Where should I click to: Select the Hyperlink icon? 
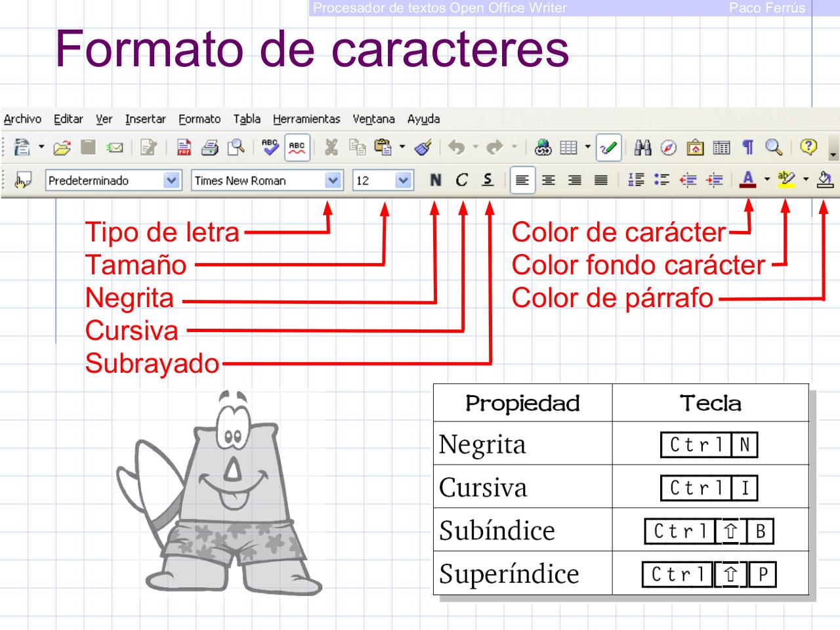(x=543, y=148)
